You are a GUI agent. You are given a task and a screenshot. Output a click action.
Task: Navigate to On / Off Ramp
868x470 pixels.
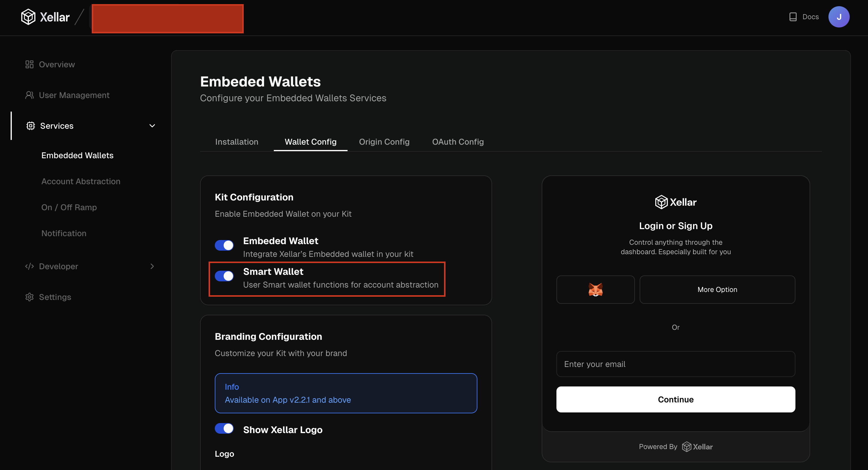point(69,207)
